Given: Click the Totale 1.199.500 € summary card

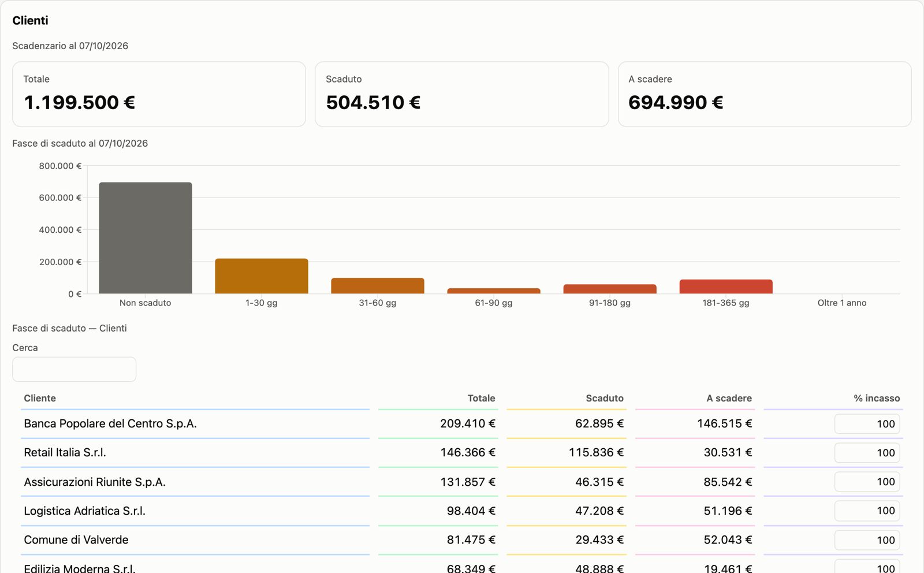Looking at the screenshot, I should click(x=159, y=94).
